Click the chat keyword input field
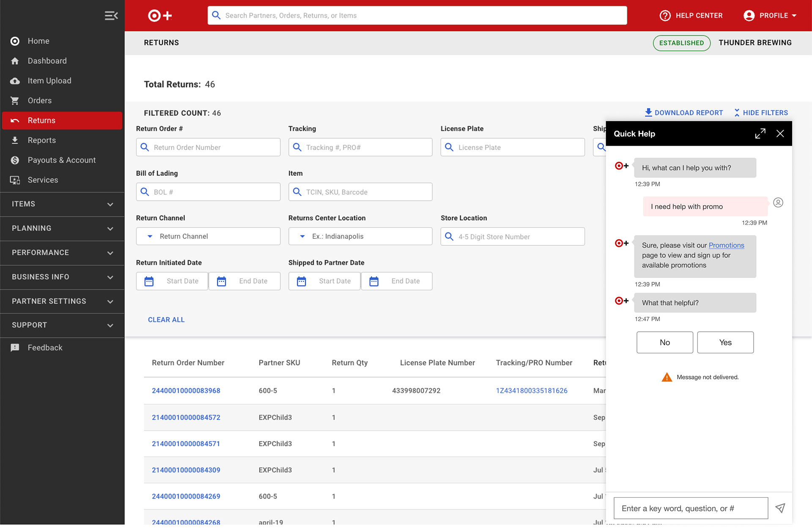The width and height of the screenshot is (812, 529). [x=690, y=508]
